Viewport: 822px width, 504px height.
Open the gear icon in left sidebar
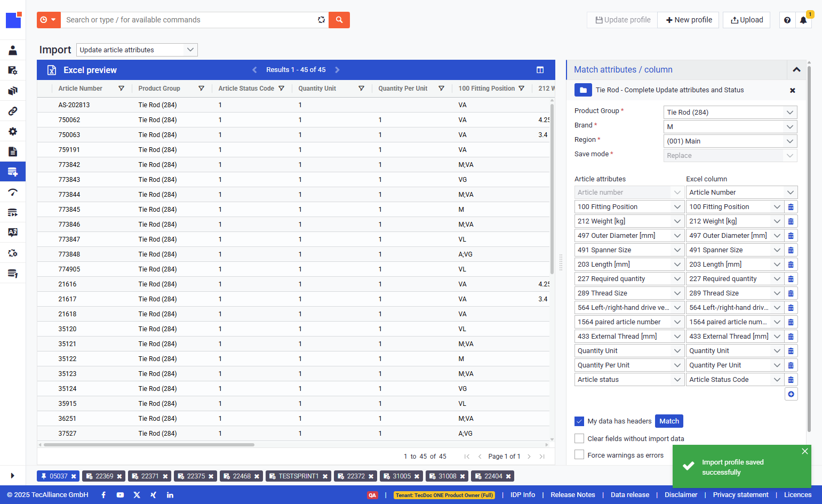(13, 131)
